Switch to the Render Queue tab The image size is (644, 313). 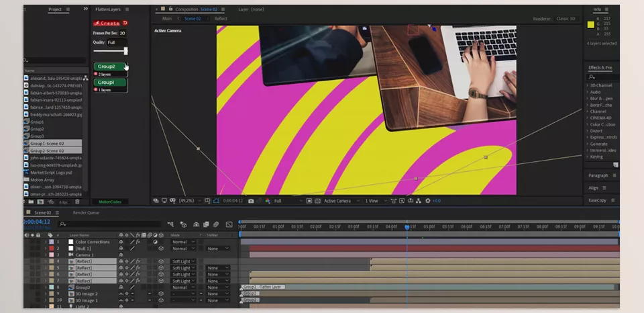[85, 212]
